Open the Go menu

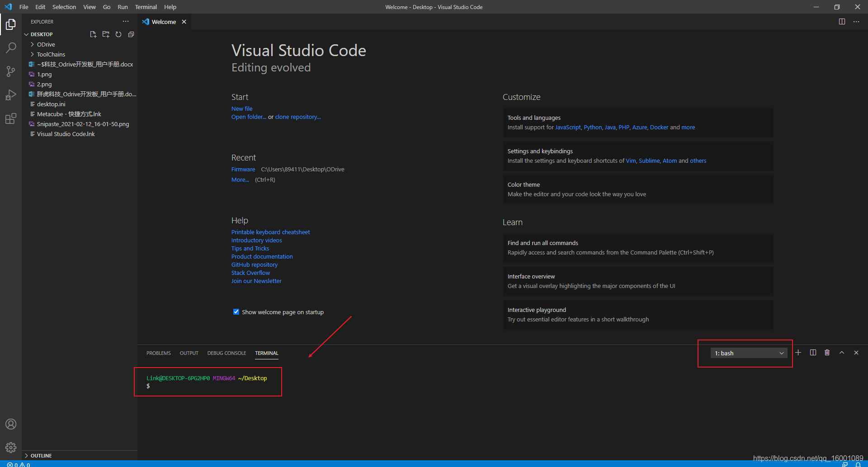[107, 7]
